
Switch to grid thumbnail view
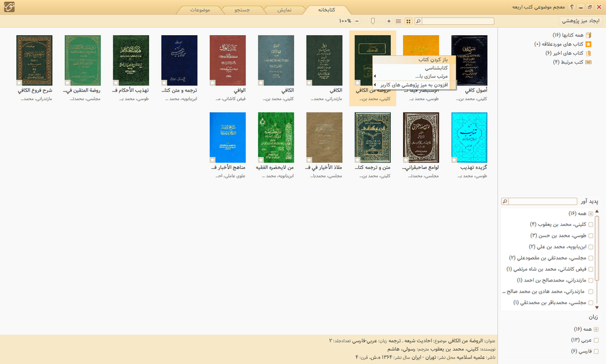click(408, 21)
